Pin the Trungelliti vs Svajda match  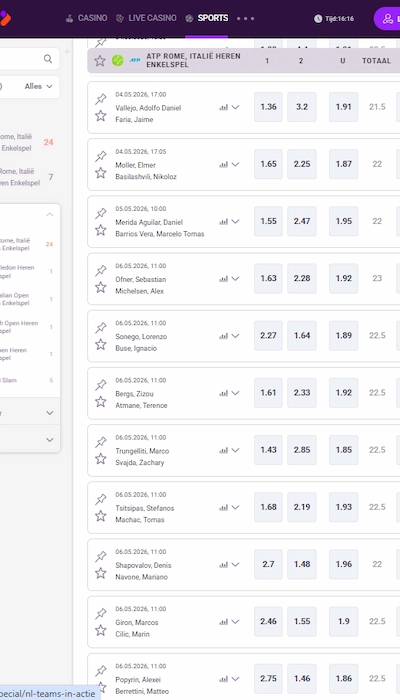pos(101,442)
